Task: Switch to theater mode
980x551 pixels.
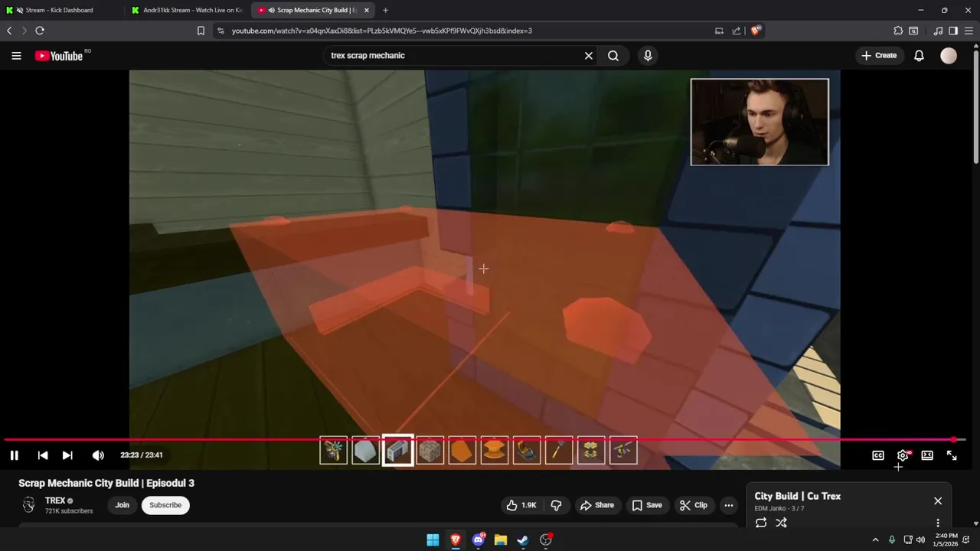Action: coord(927,455)
